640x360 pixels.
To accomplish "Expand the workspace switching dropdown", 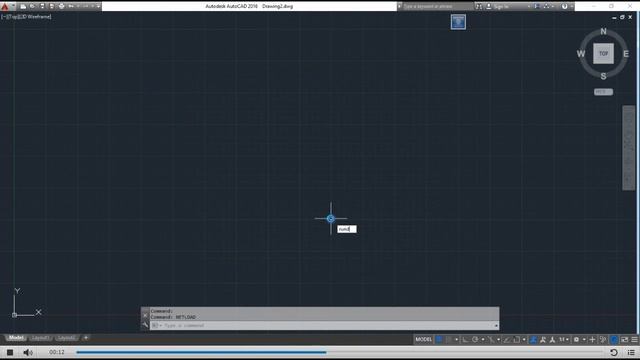I will 584,339.
